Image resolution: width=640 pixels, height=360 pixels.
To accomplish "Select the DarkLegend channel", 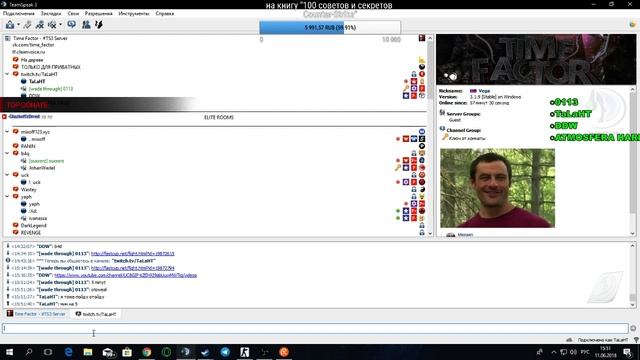I will pyautogui.click(x=33, y=225).
